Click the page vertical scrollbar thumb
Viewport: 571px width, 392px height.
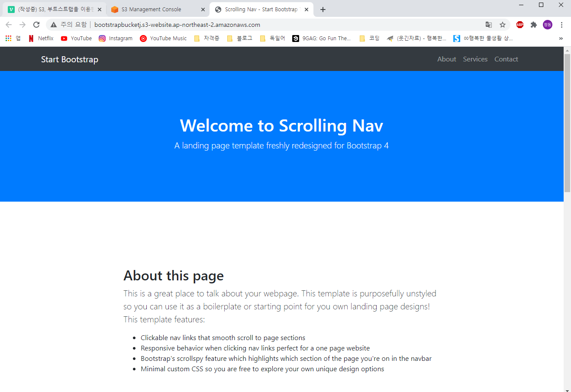567,123
